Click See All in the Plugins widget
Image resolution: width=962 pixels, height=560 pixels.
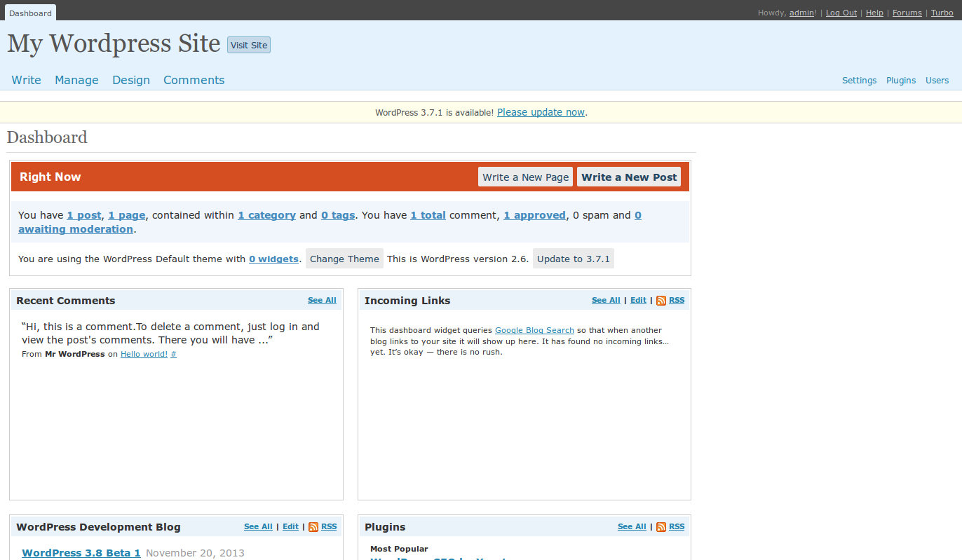click(632, 526)
